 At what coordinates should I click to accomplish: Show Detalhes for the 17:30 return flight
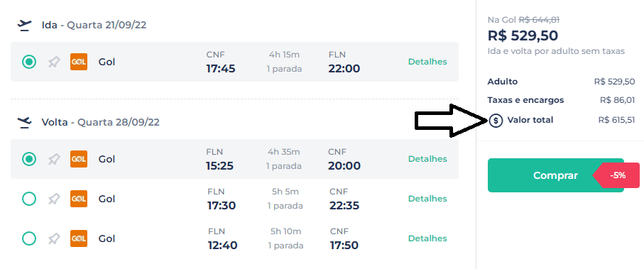tap(427, 199)
